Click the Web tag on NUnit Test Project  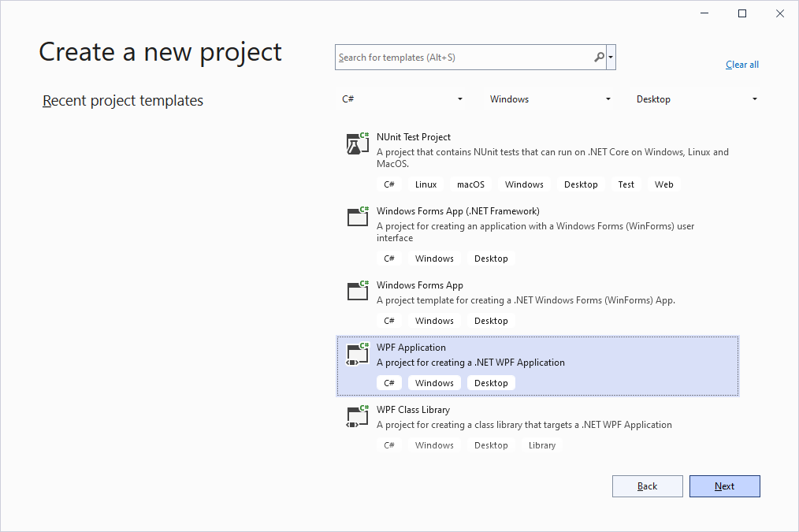663,184
